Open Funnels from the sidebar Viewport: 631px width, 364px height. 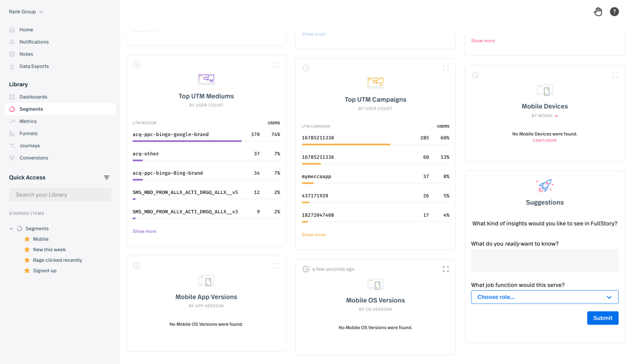click(28, 133)
